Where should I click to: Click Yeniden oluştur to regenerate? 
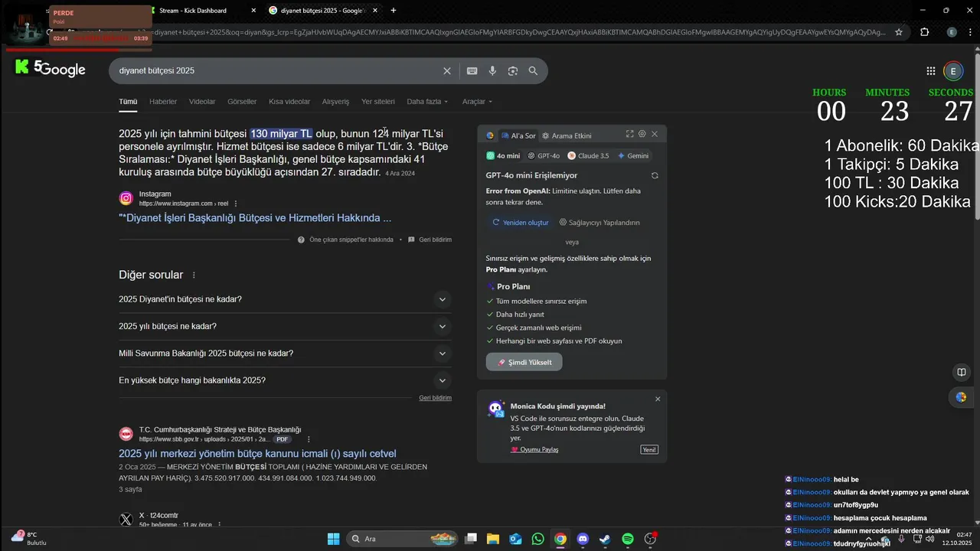(521, 223)
